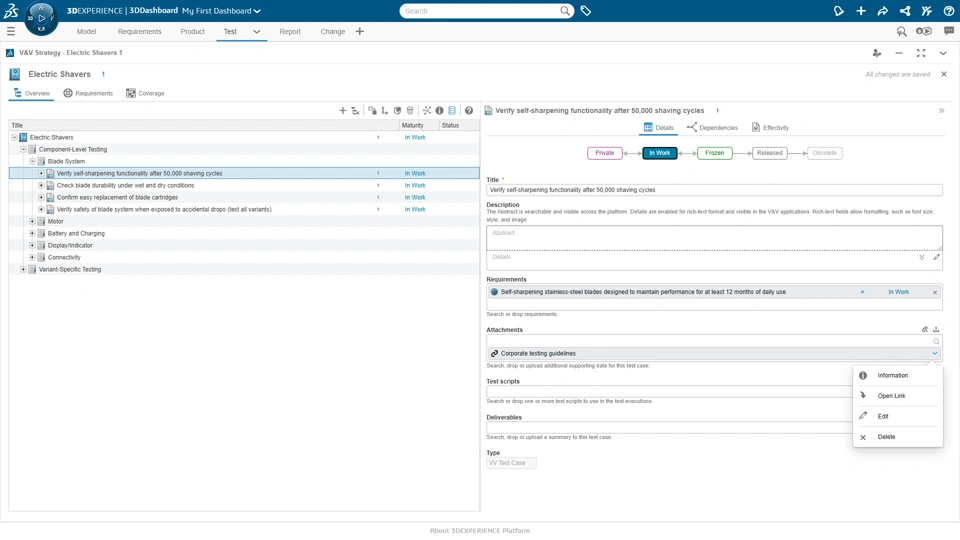
Task: Click the Title input field
Action: [714, 190]
